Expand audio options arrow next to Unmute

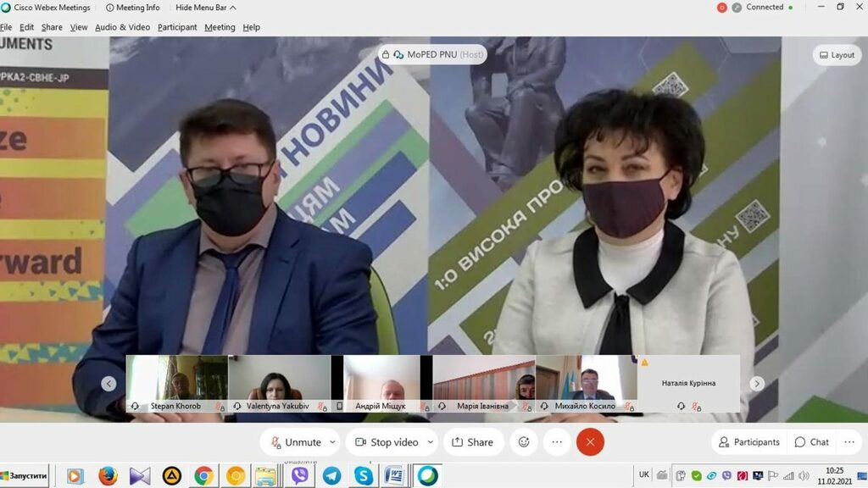point(332,442)
